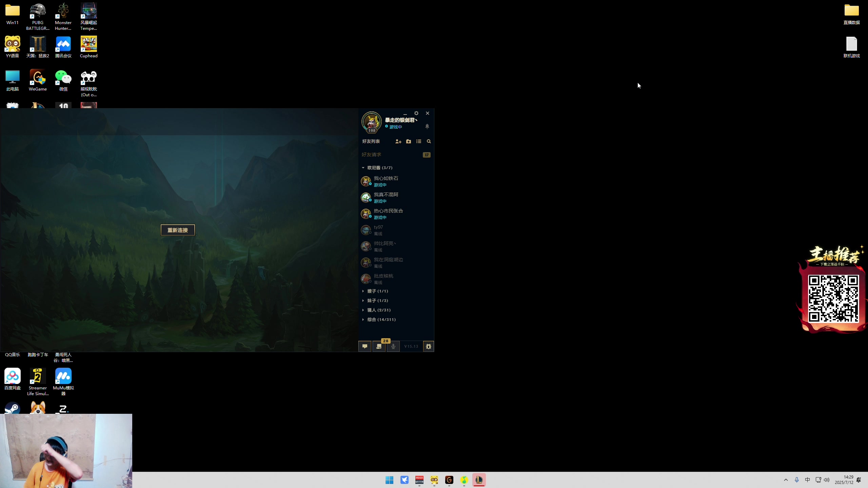
Task: Click own profile avatar level 198
Action: click(372, 122)
